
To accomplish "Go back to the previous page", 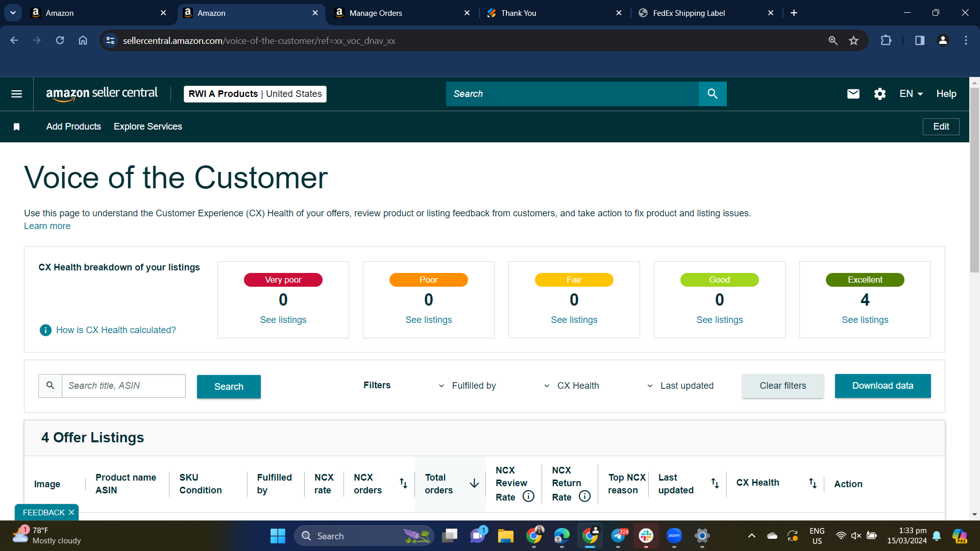I will click(x=14, y=40).
